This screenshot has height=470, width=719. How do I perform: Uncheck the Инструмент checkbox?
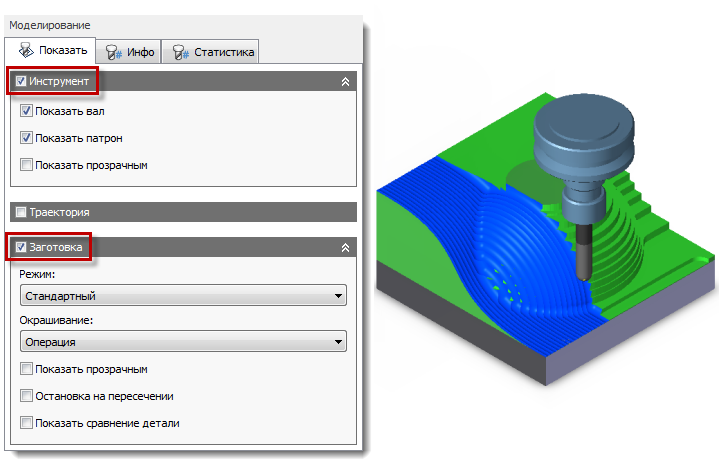coord(21,81)
